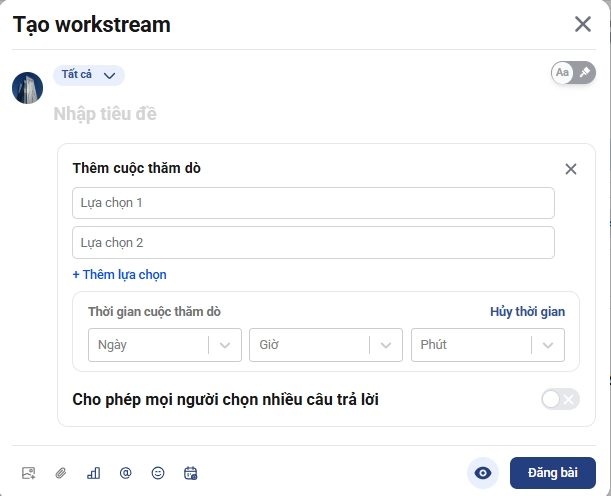Click the Đăng bài button
The width and height of the screenshot is (611, 496).
(552, 473)
